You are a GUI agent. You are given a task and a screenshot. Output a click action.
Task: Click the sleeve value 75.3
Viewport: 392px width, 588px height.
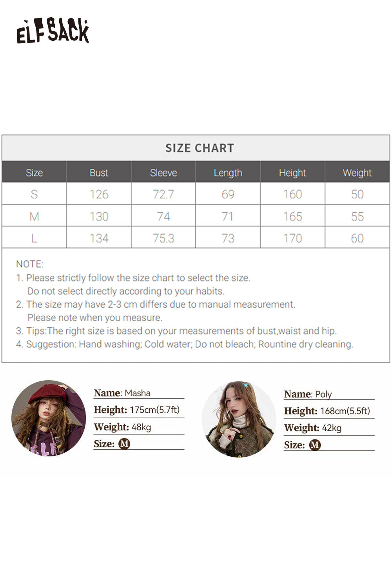coord(163,238)
